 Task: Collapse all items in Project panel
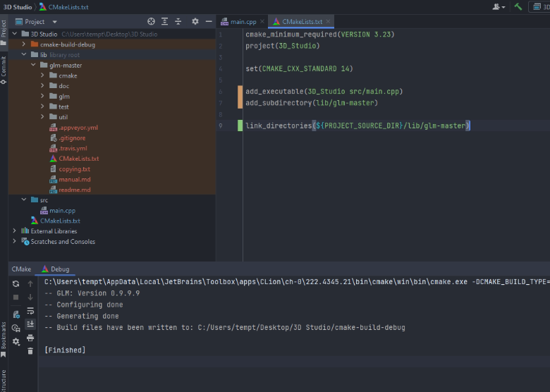178,21
